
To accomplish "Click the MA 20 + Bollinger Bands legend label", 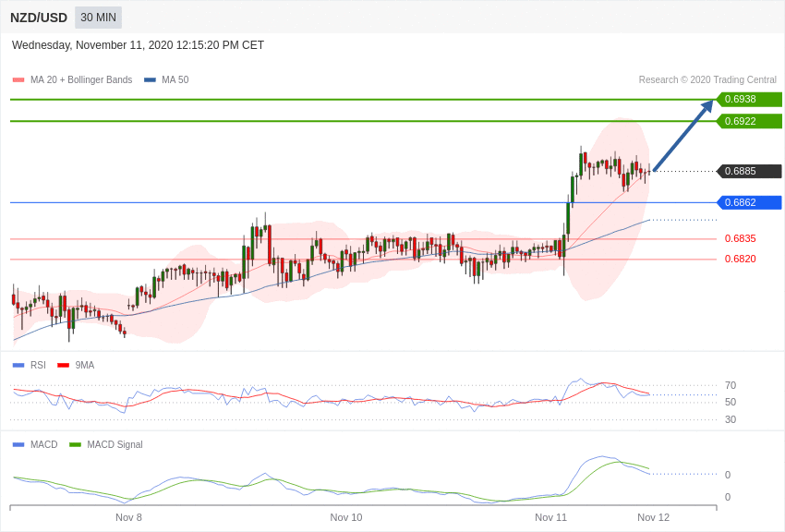I will [x=81, y=79].
